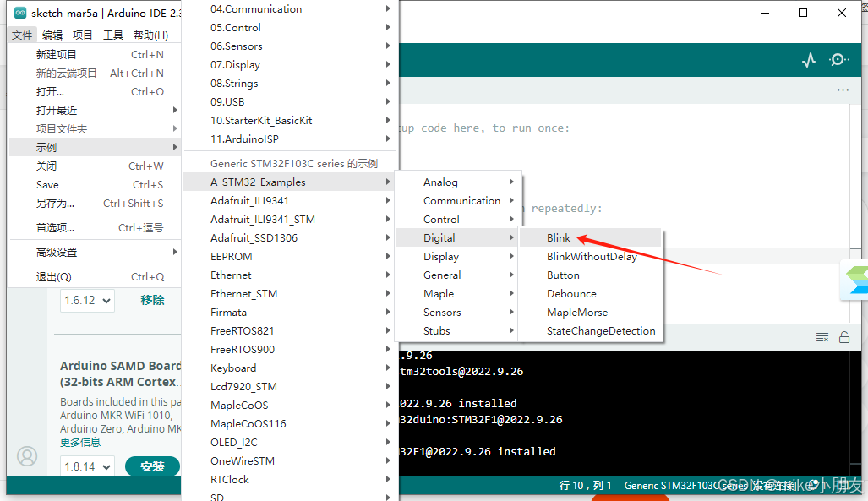Expand MapleCoOS116 examples
This screenshot has height=501, width=868.
290,423
